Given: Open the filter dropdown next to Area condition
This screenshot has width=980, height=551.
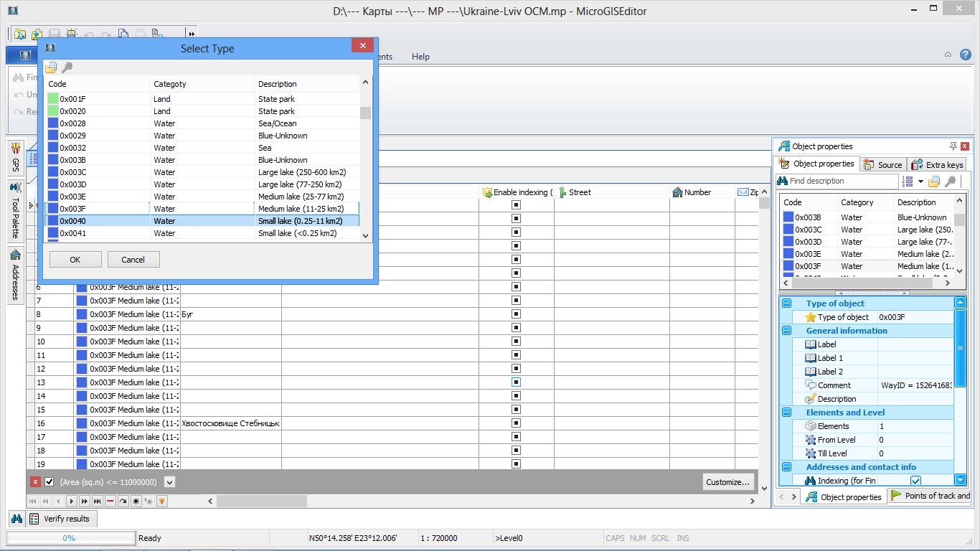Looking at the screenshot, I should [x=169, y=482].
